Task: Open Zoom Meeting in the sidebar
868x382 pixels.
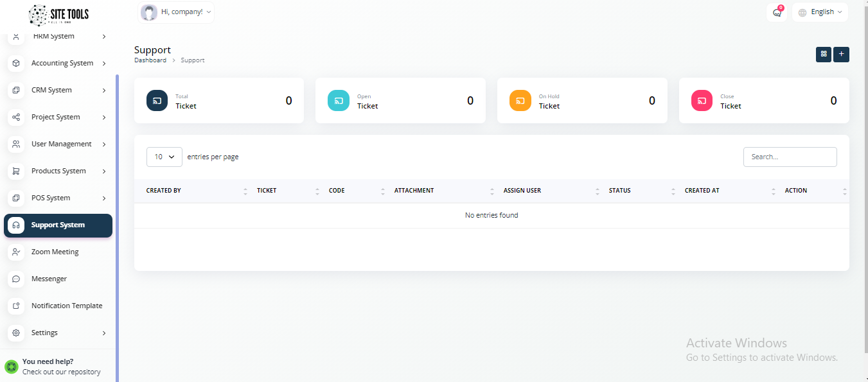Action: point(55,252)
